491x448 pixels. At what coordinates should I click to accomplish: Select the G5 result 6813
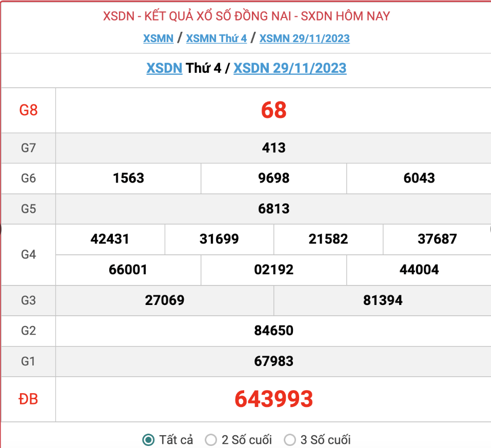(273, 209)
